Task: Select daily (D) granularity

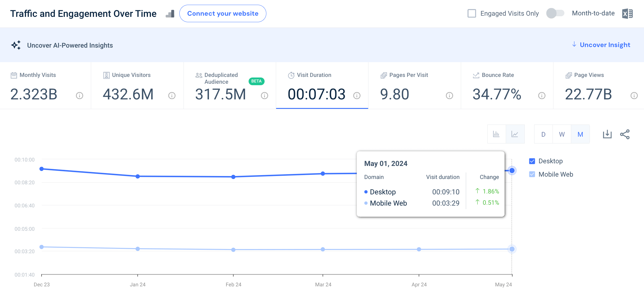Action: (x=543, y=134)
